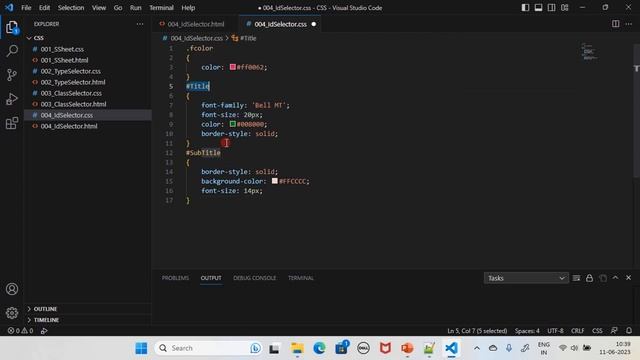Open the Terminal menu
This screenshot has width=640, height=360.
[x=161, y=8]
